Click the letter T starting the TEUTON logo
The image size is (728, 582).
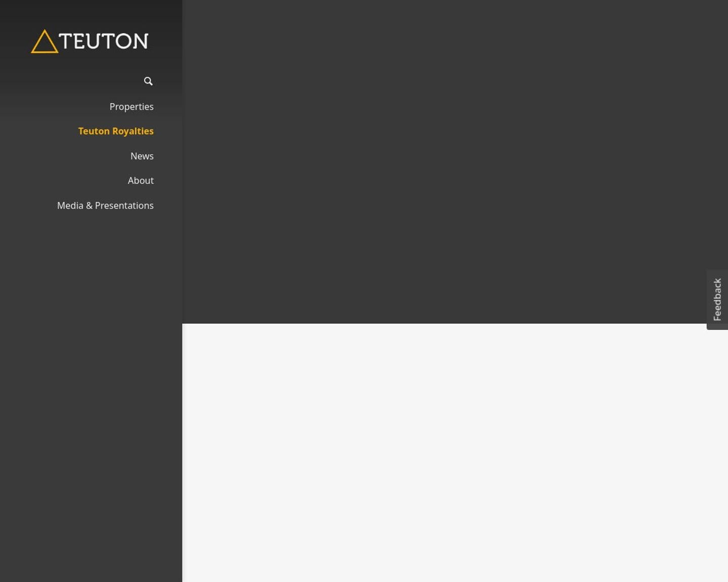click(65, 41)
